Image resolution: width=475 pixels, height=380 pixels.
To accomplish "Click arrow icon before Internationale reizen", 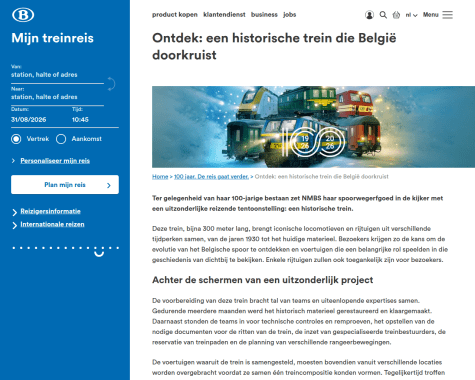I will point(14,225).
